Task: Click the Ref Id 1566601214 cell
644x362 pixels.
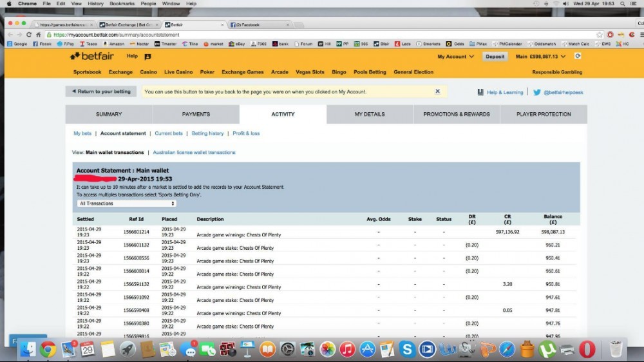Action: (x=137, y=232)
